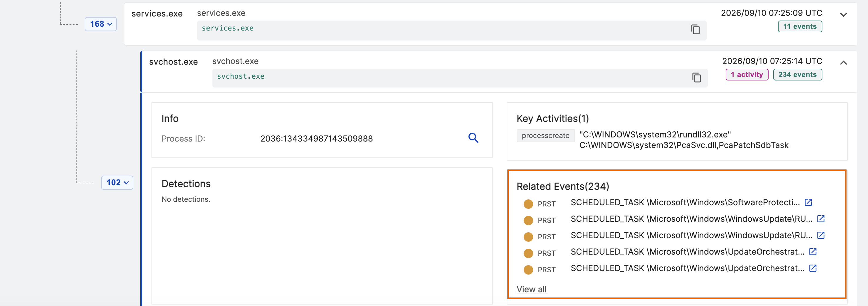Click the services.exe command line field
This screenshot has width=868, height=306.
pos(452,30)
